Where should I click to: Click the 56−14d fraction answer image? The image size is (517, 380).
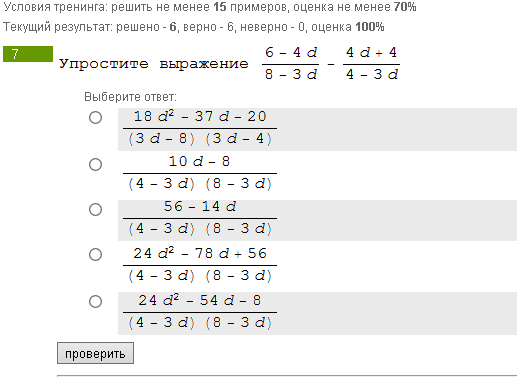(200, 218)
